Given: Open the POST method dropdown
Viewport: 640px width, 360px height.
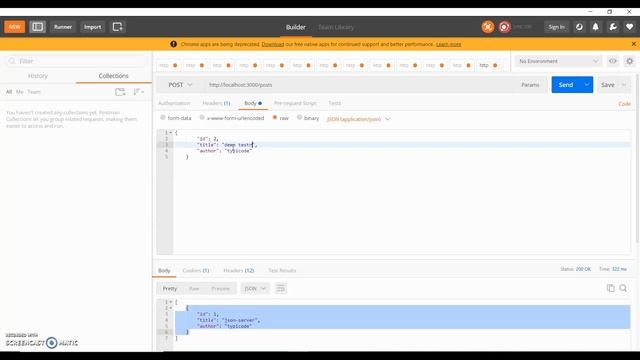Looking at the screenshot, I should coord(180,85).
